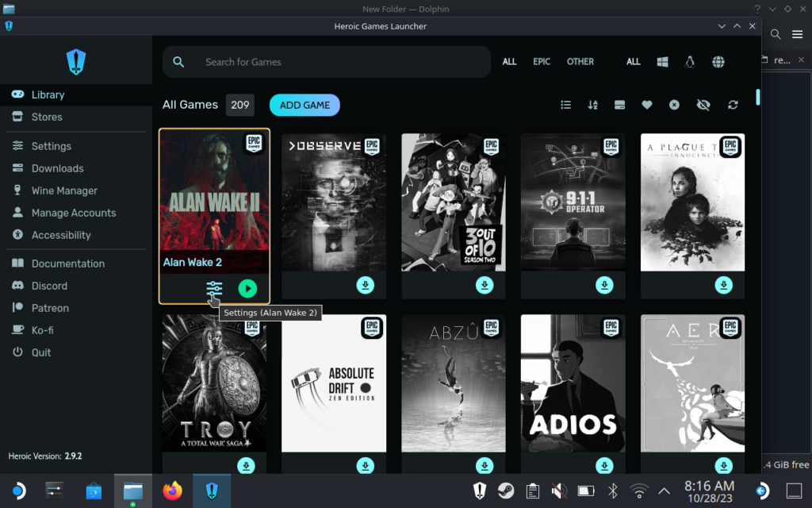This screenshot has height=508, width=812.
Task: Open Discover store in taskbar
Action: coord(94,491)
